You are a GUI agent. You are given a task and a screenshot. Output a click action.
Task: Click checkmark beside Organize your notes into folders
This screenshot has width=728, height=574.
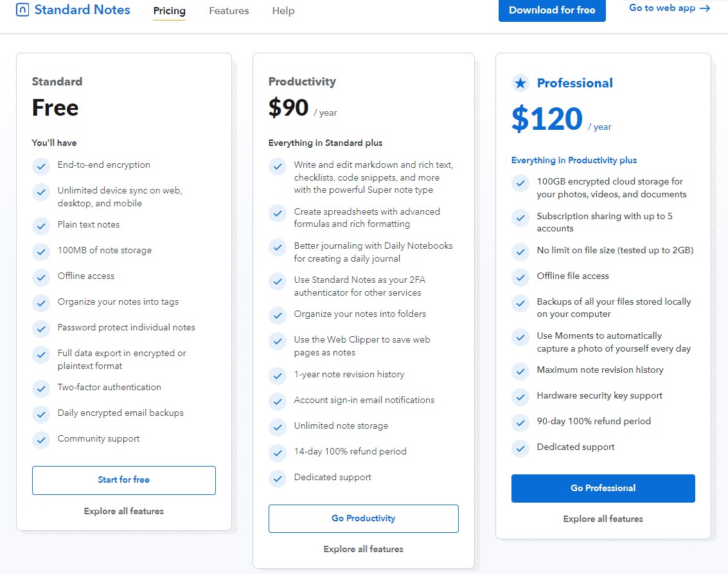pos(278,316)
